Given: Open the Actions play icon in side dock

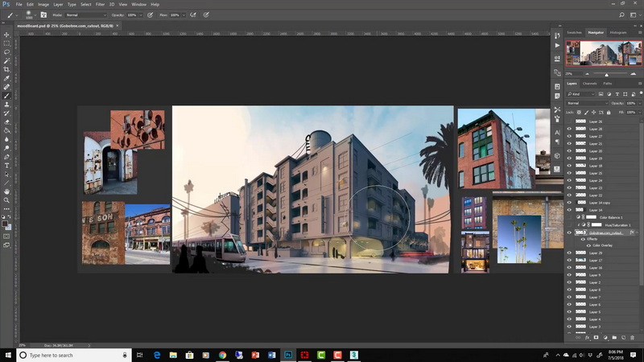Looking at the screenshot, I should pos(557,45).
